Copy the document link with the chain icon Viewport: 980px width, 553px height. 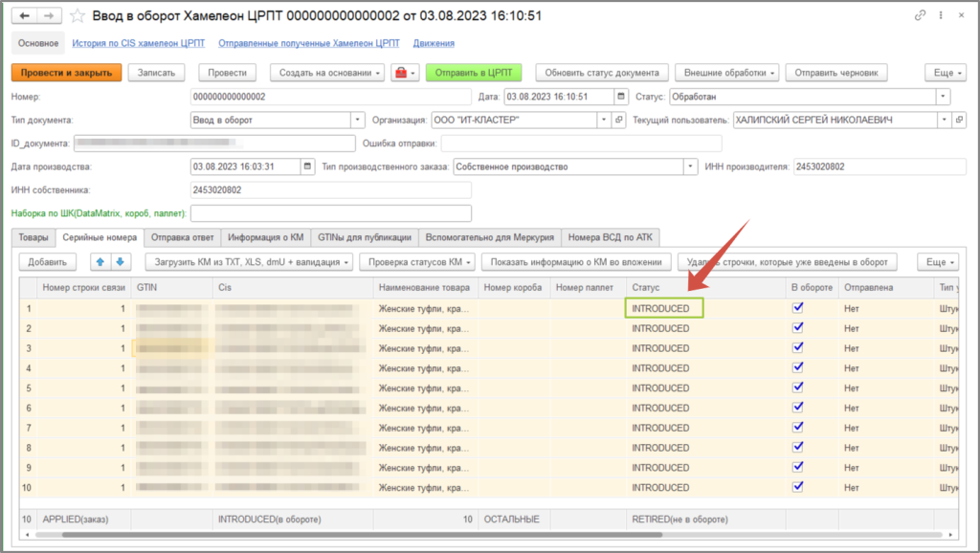920,15
